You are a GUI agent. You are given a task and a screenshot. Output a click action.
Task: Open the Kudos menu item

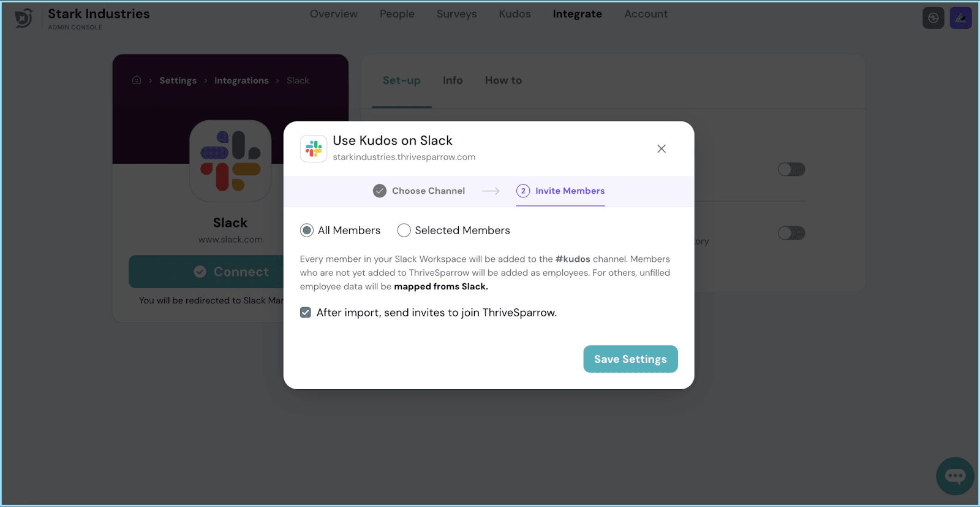click(x=514, y=14)
